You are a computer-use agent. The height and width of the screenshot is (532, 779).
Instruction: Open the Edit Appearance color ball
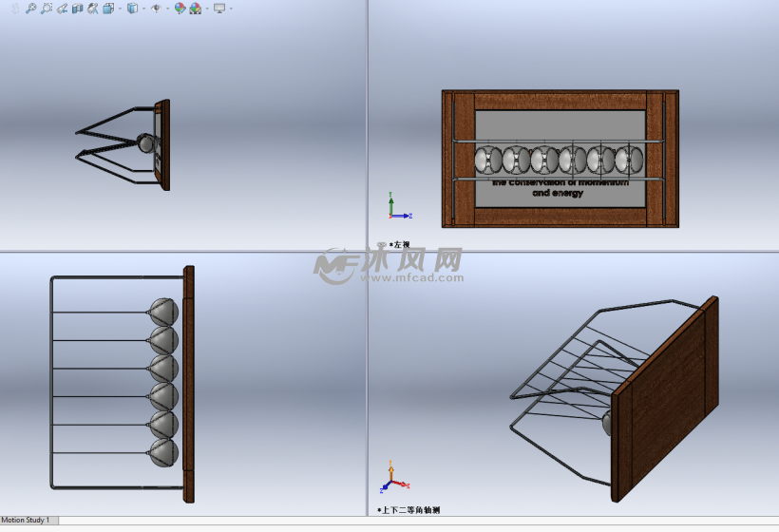click(180, 9)
